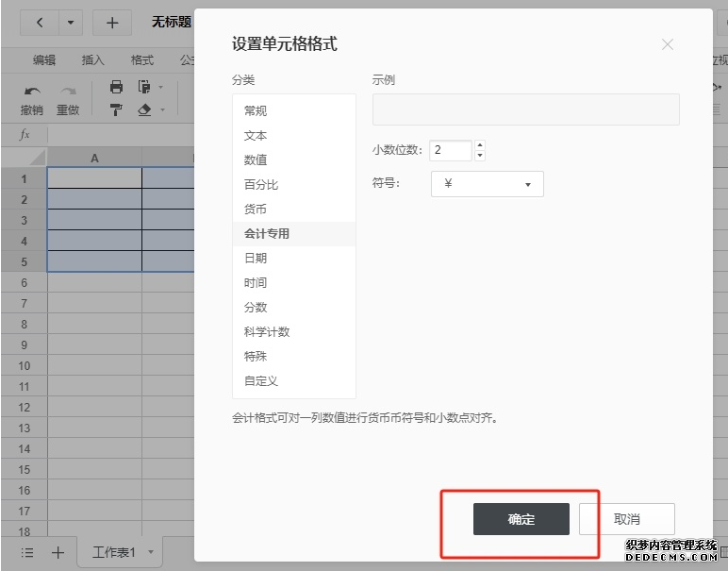Select the 特殊 category

[294, 357]
